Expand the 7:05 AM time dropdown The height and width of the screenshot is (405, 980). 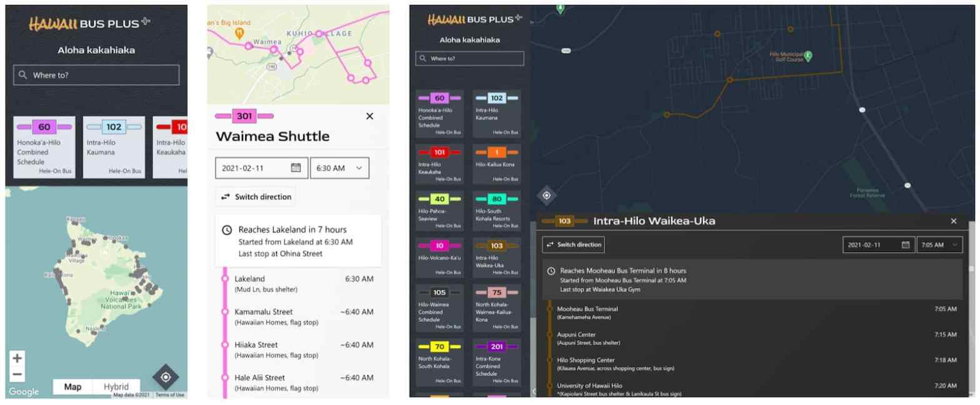click(939, 245)
